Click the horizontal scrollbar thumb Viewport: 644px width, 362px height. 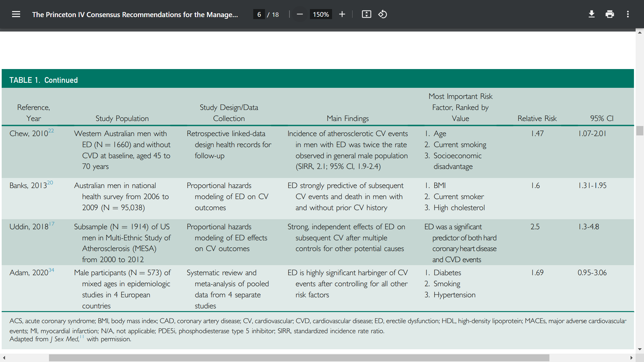299,358
